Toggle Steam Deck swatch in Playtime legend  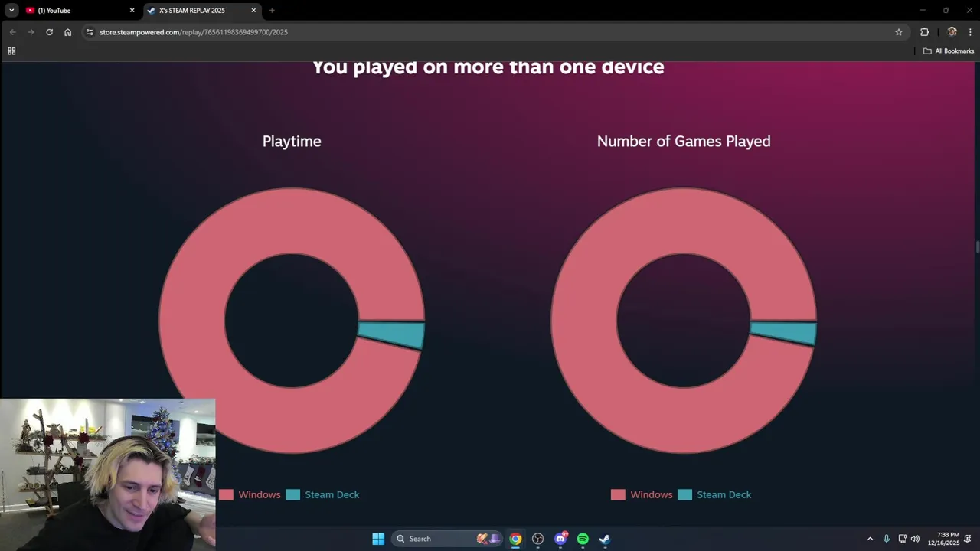[x=292, y=494]
